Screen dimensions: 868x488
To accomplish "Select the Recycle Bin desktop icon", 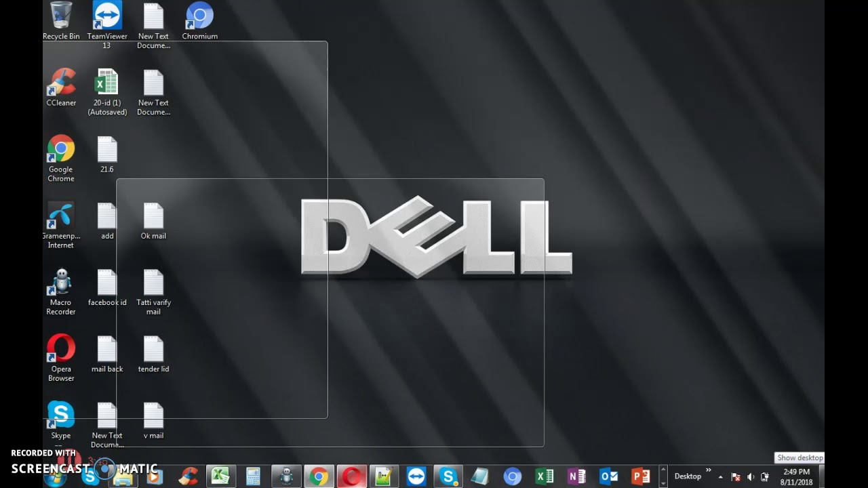I will (x=61, y=20).
